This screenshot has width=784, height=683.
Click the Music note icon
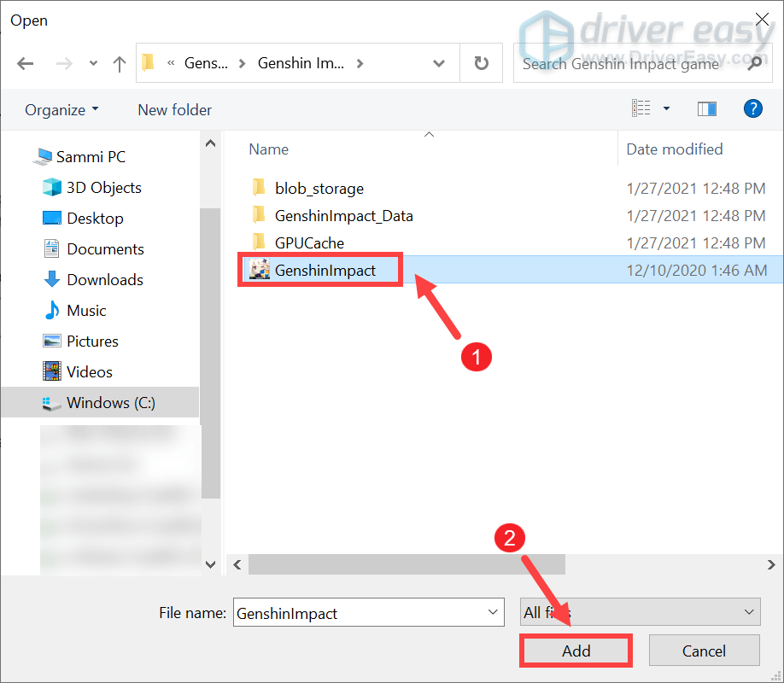click(52, 310)
